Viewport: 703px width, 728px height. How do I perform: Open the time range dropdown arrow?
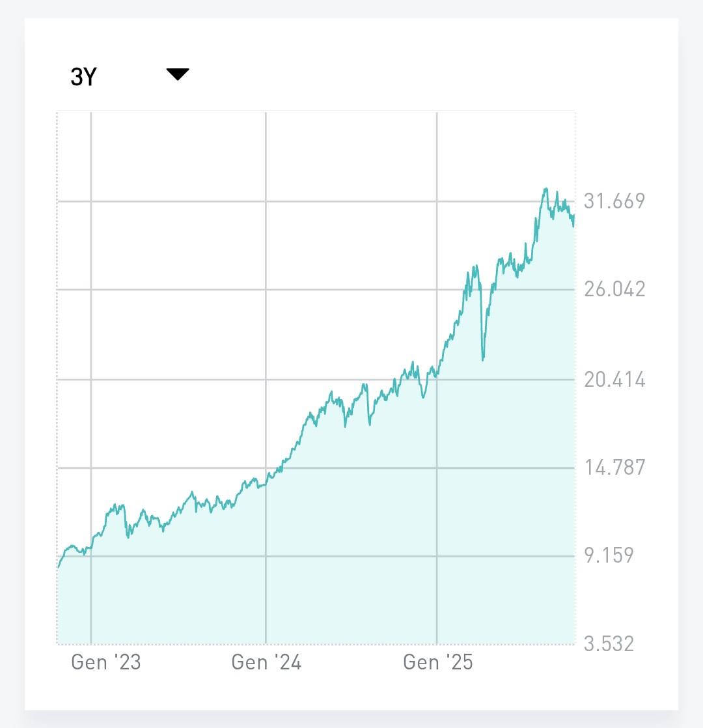[177, 74]
